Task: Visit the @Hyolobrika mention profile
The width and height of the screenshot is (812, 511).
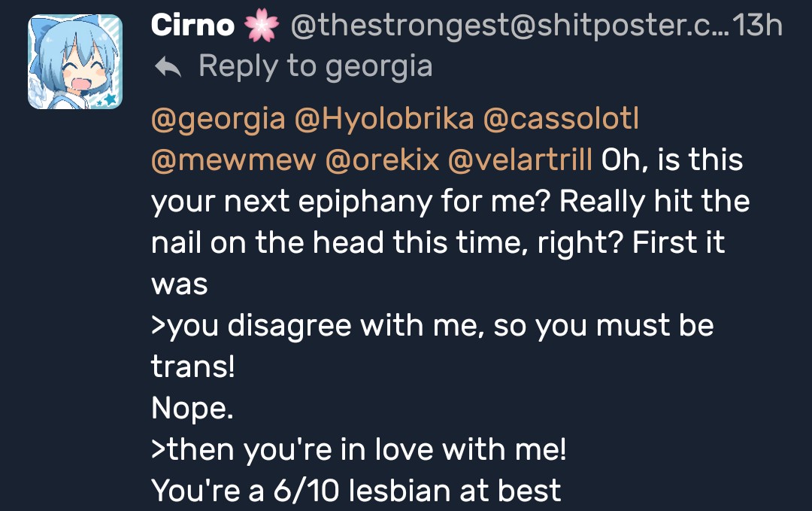Action: click(x=385, y=119)
